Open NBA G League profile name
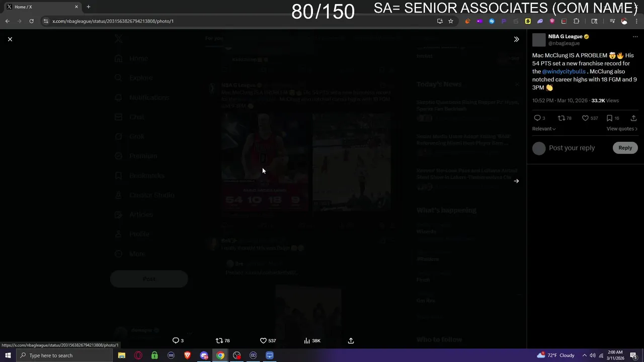The image size is (644, 362). pyautogui.click(x=565, y=36)
